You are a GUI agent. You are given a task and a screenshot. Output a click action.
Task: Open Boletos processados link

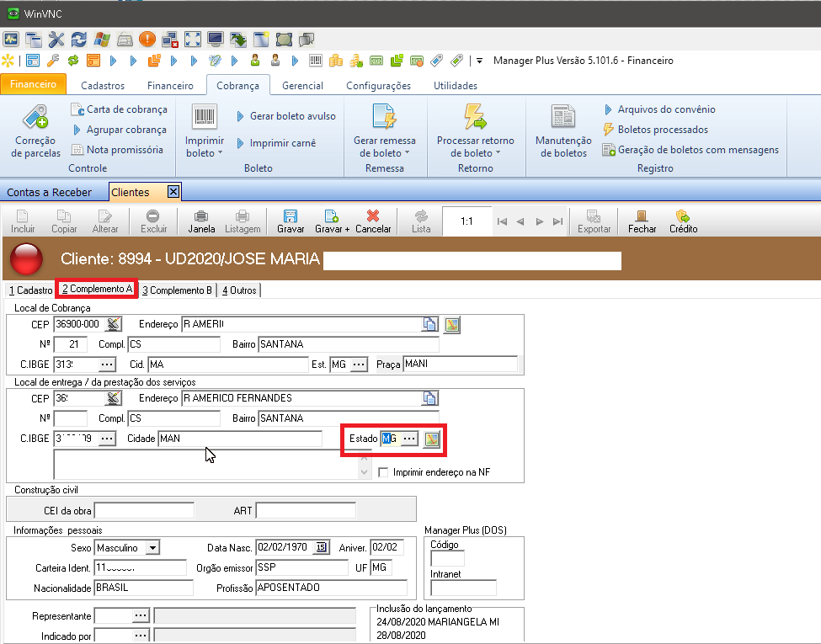click(x=662, y=130)
